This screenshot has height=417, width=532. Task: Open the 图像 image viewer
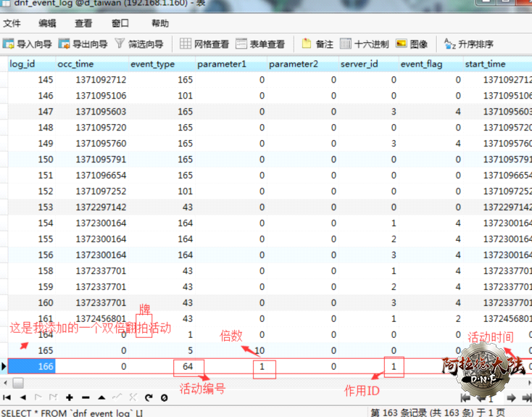[x=412, y=44]
